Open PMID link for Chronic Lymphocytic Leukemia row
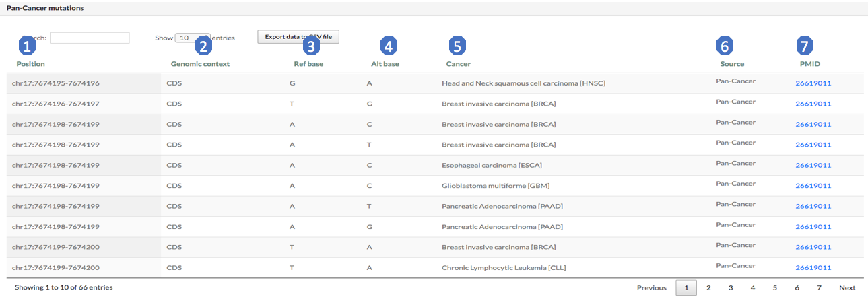The width and height of the screenshot is (868, 305). (813, 268)
